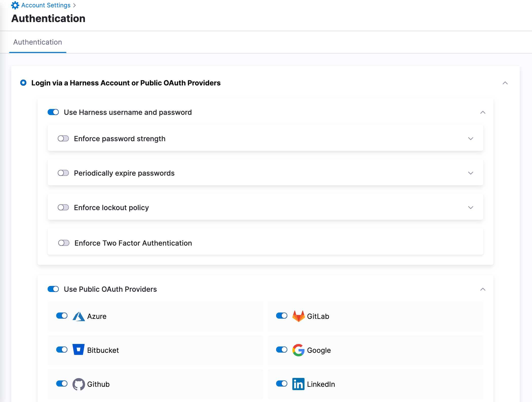Click the Google G logo

tap(298, 350)
